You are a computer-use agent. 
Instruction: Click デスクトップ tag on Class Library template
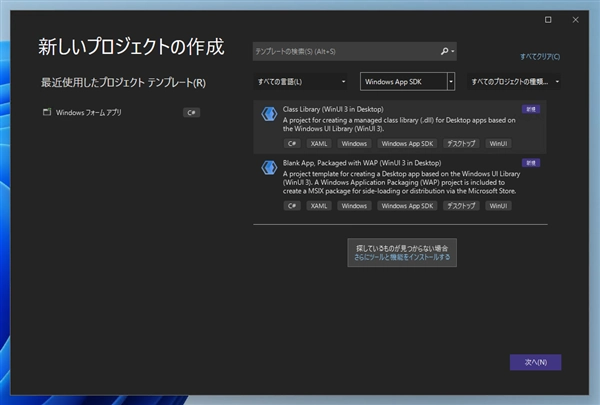tap(461, 144)
